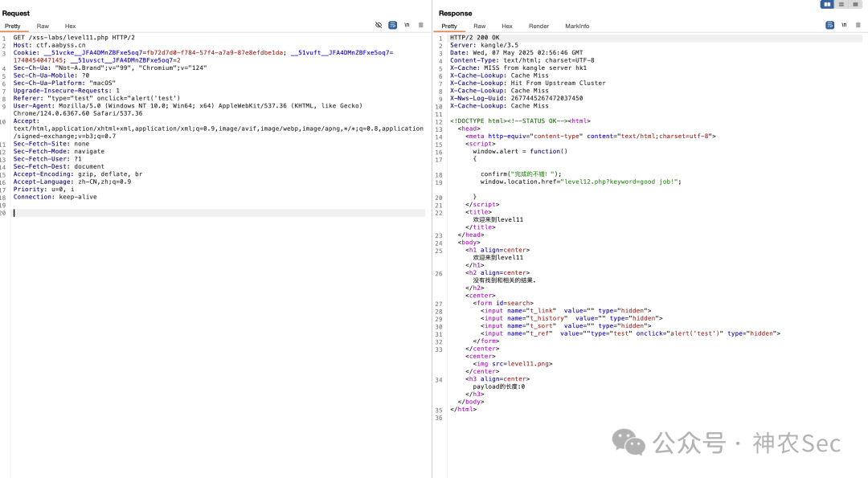
Task: Click the Host: ctf.aabyss.cn header
Action: 49,45
